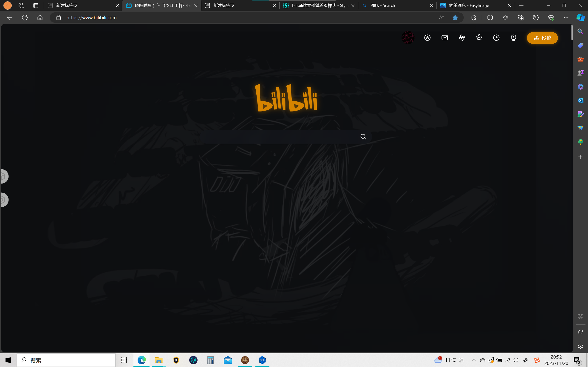Click the user avatar in header
588x367 pixels.
[x=408, y=38]
